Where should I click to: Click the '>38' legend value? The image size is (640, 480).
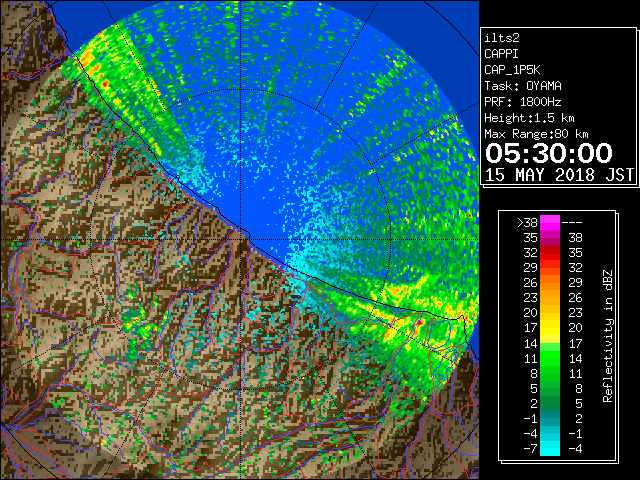(x=527, y=223)
